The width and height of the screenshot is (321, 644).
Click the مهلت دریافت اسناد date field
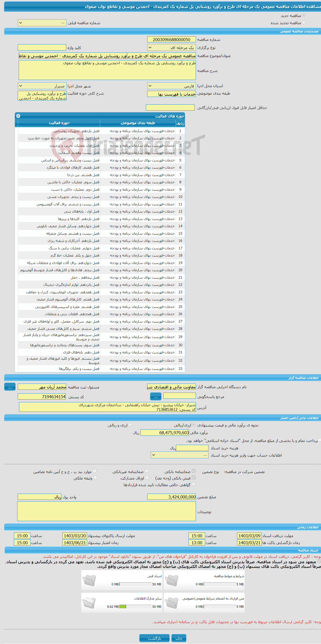pos(249,536)
